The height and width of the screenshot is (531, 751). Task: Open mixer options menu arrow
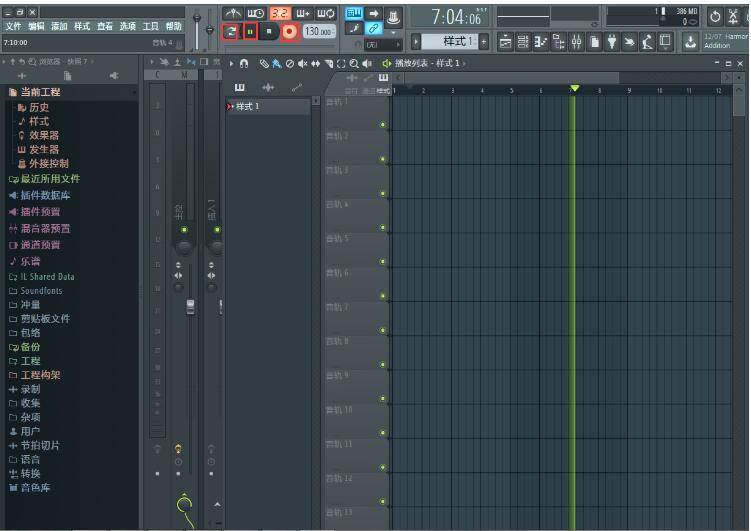[x=152, y=62]
